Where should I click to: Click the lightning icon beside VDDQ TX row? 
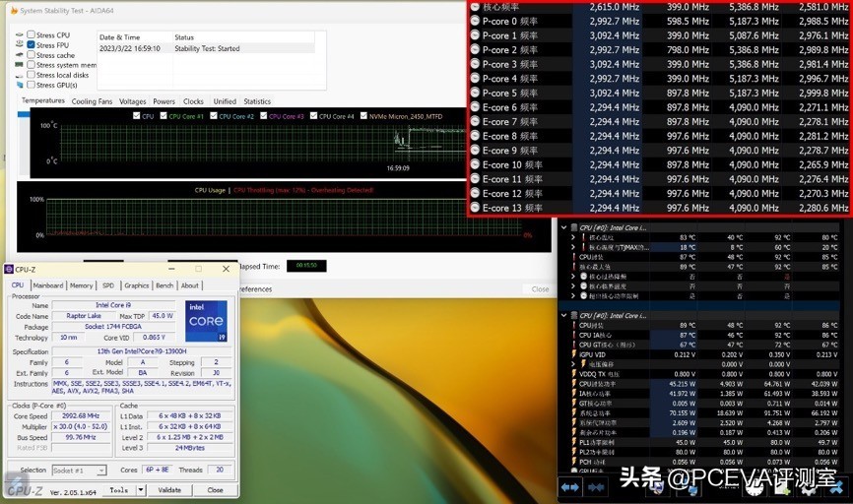[x=574, y=374]
